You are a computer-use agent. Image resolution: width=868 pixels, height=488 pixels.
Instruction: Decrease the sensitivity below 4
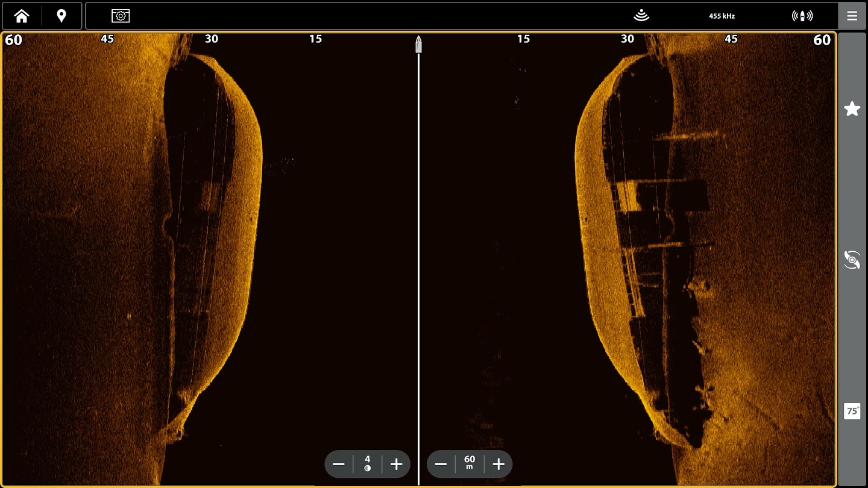pyautogui.click(x=339, y=464)
